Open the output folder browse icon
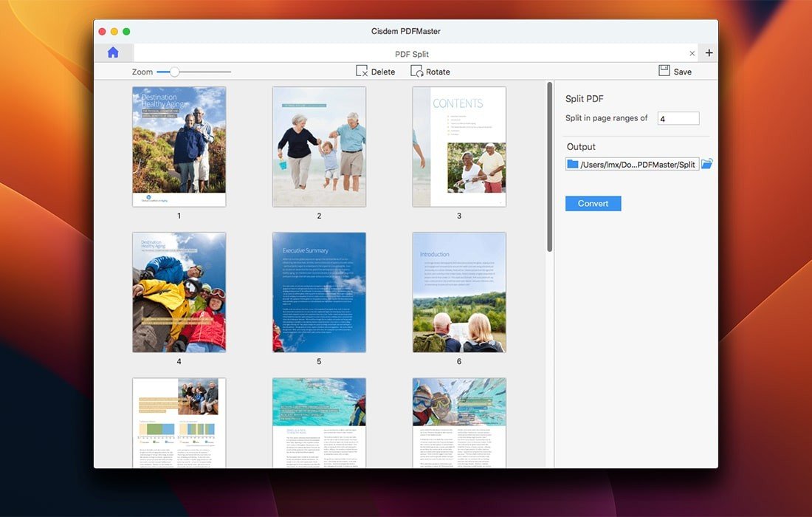 pos(707,164)
